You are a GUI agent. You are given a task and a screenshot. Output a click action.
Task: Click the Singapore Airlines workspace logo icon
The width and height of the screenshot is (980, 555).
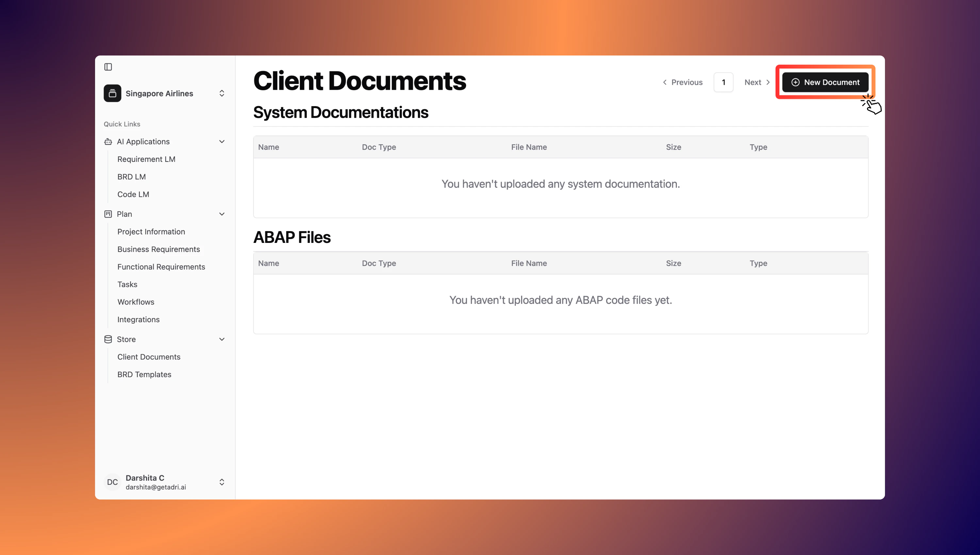pyautogui.click(x=112, y=93)
